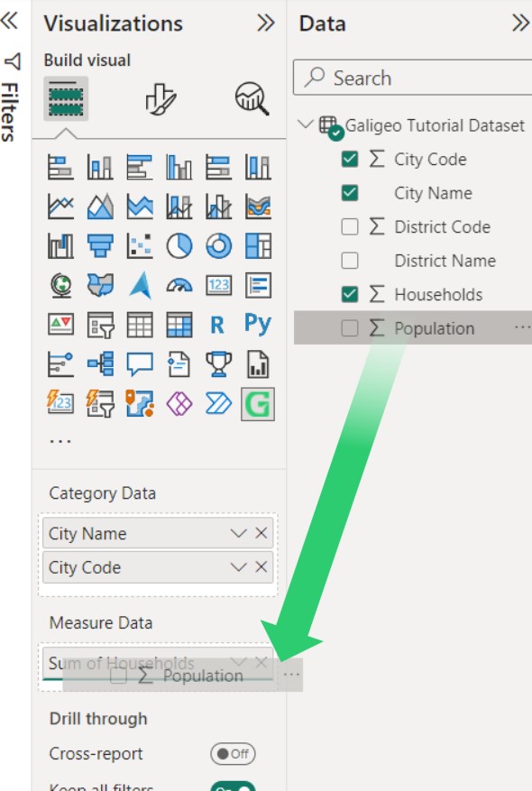The image size is (532, 791).
Task: Open the City Name field dropdown
Action: click(x=238, y=533)
